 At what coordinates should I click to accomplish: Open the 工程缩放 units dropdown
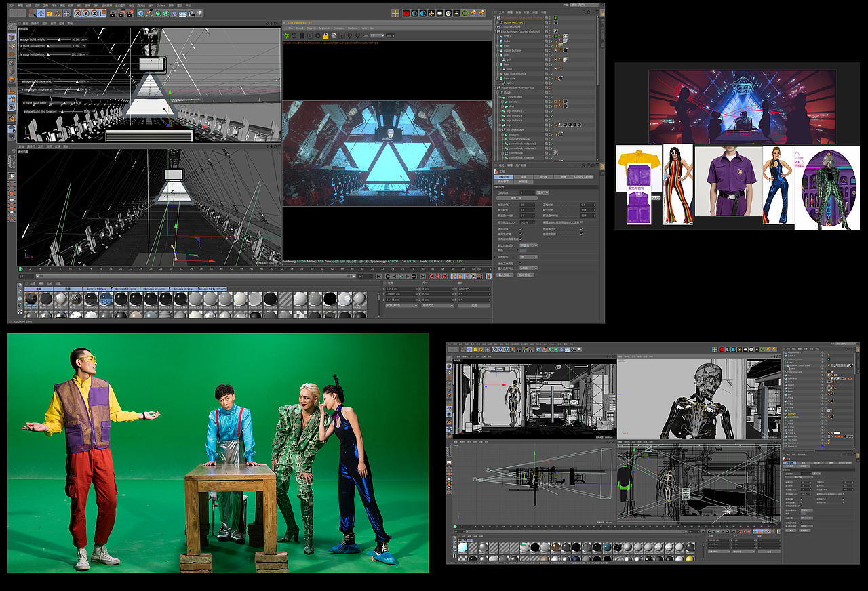542,192
